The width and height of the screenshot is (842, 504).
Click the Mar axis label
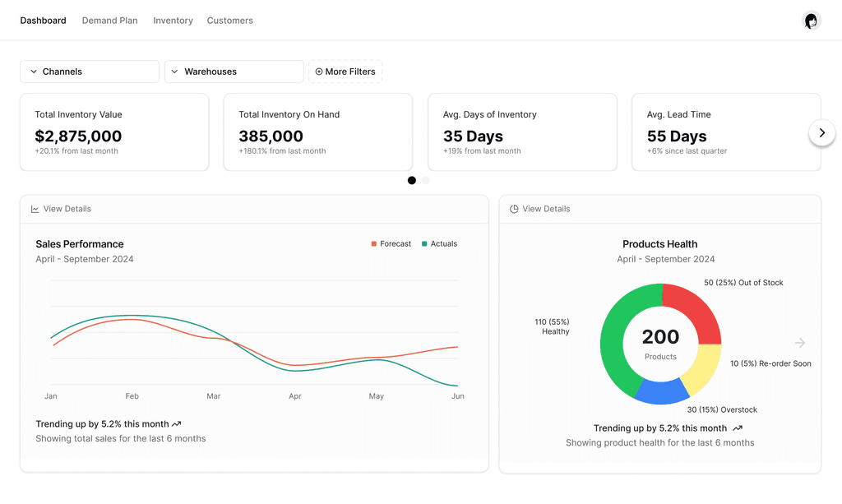[x=213, y=396]
